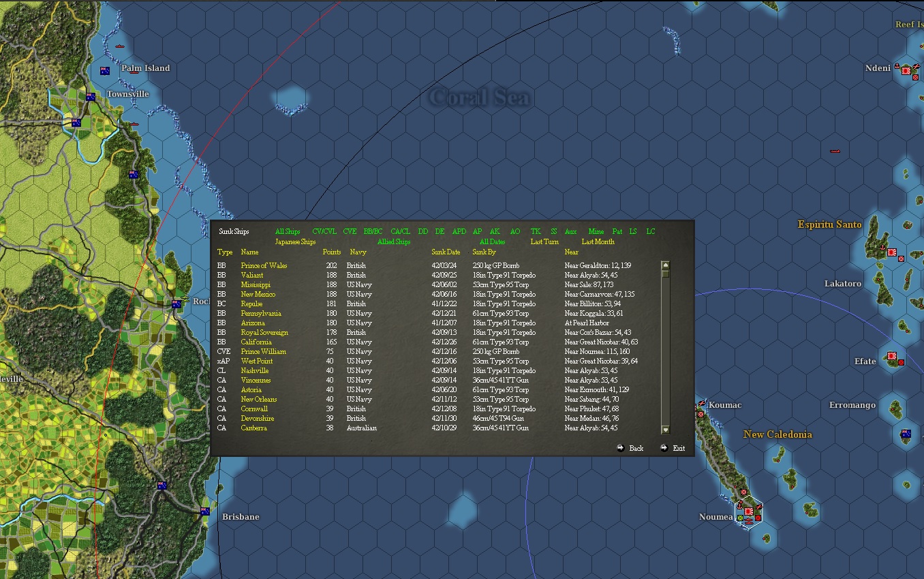Sort sunk ships by Sunk By column

click(484, 252)
